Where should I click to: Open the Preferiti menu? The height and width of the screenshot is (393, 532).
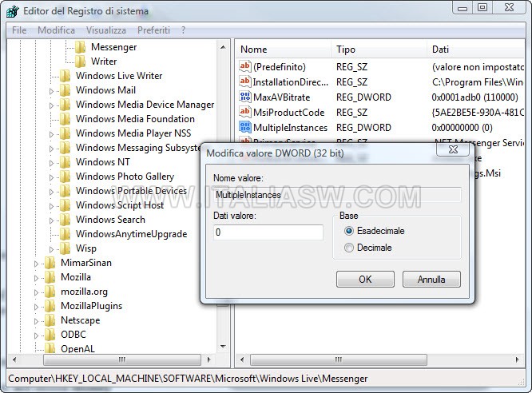(x=153, y=30)
